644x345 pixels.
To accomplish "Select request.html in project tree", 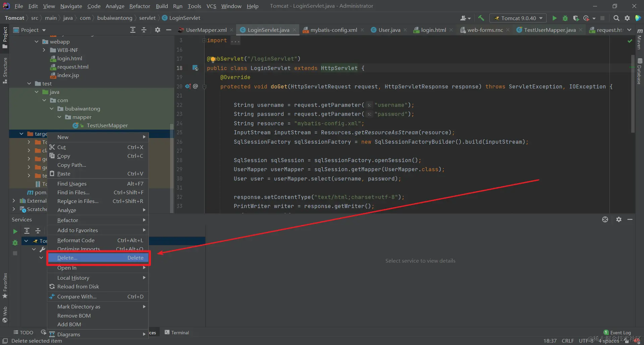I will pos(73,67).
